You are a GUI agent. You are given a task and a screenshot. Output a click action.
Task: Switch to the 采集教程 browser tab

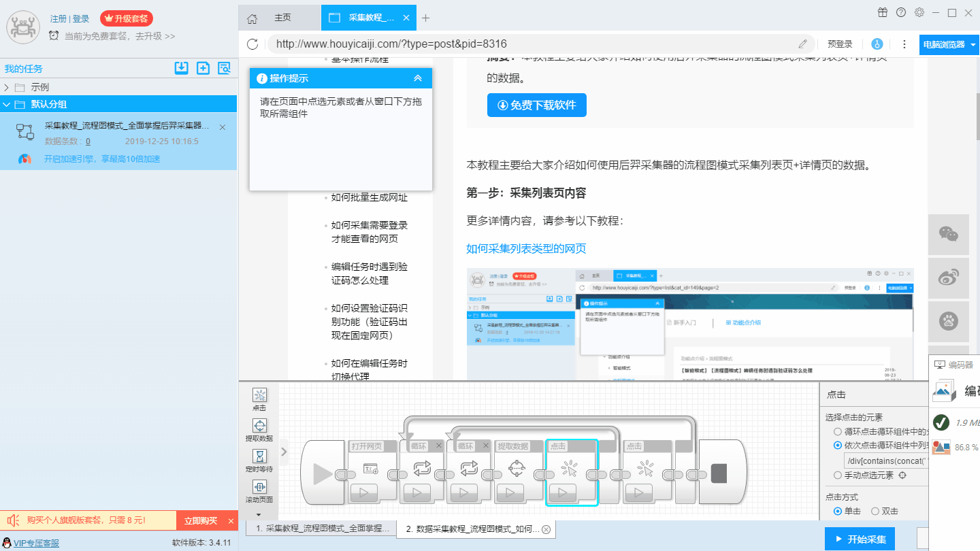click(x=368, y=18)
